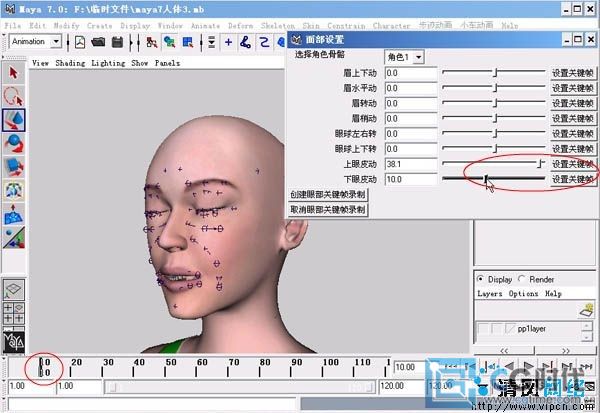Click frame 60 on the time slider
The width and height of the screenshot is (600, 413).
click(196, 367)
